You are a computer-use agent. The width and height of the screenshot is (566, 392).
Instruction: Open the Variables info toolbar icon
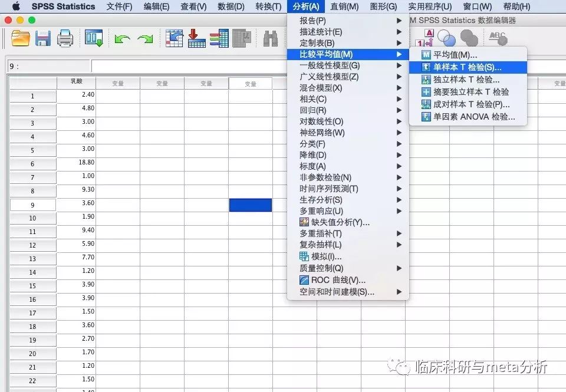point(219,38)
